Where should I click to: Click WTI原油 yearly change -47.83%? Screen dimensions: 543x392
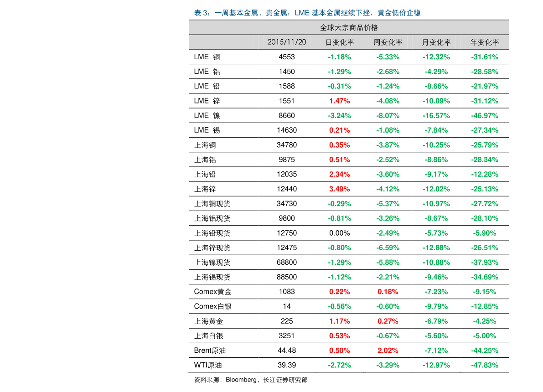pos(485,366)
